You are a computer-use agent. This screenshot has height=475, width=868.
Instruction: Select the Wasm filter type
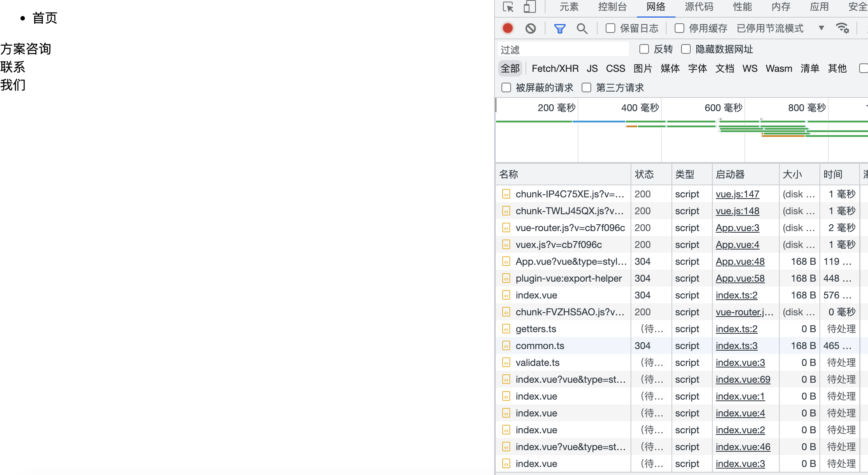(779, 69)
